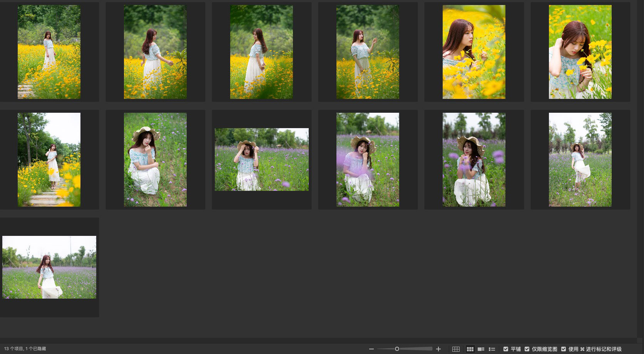
Task: Select first crouching photo with straw hat
Action: pyautogui.click(x=155, y=160)
